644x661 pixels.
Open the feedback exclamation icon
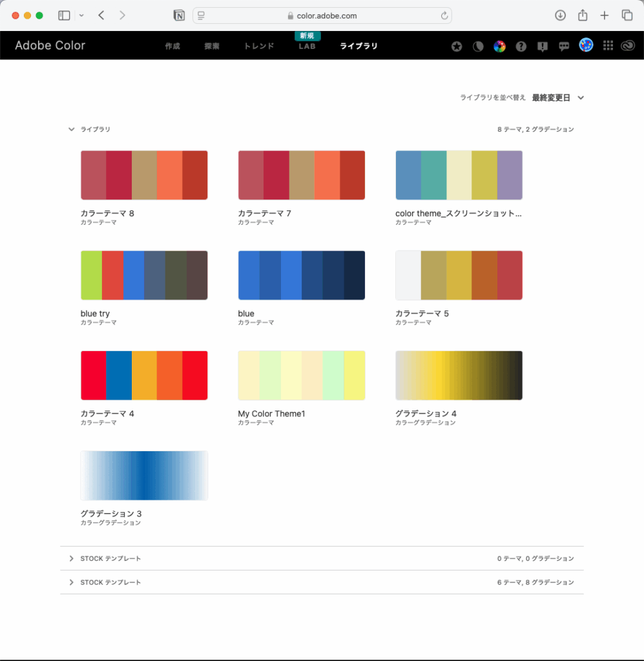tap(543, 46)
